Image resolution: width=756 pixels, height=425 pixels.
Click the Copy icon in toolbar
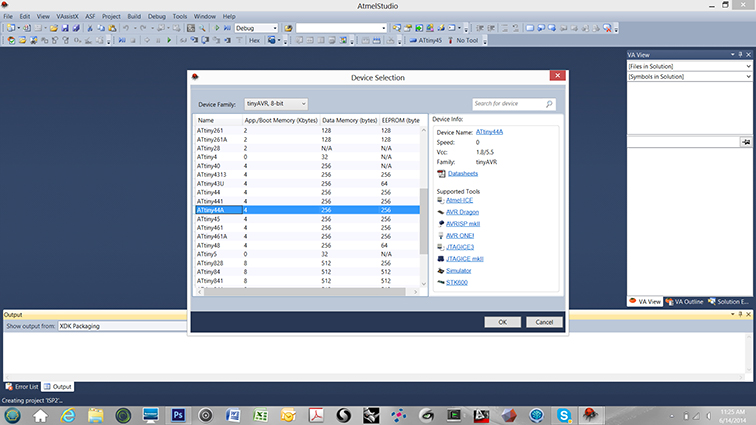(101, 28)
